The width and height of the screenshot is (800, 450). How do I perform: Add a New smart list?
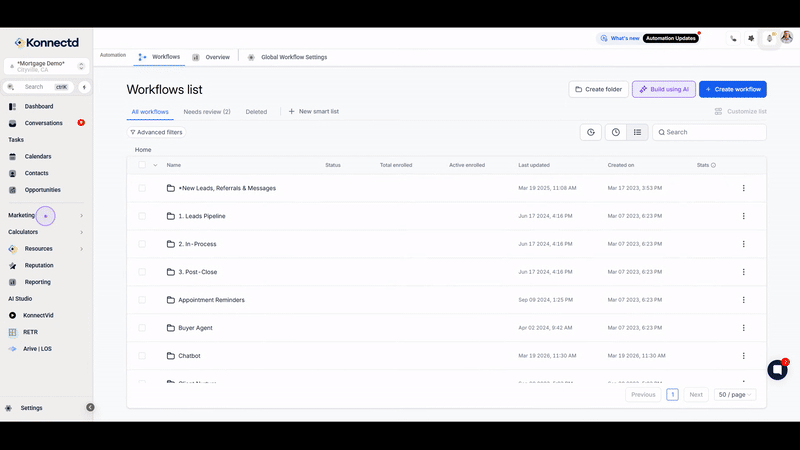tap(314, 112)
